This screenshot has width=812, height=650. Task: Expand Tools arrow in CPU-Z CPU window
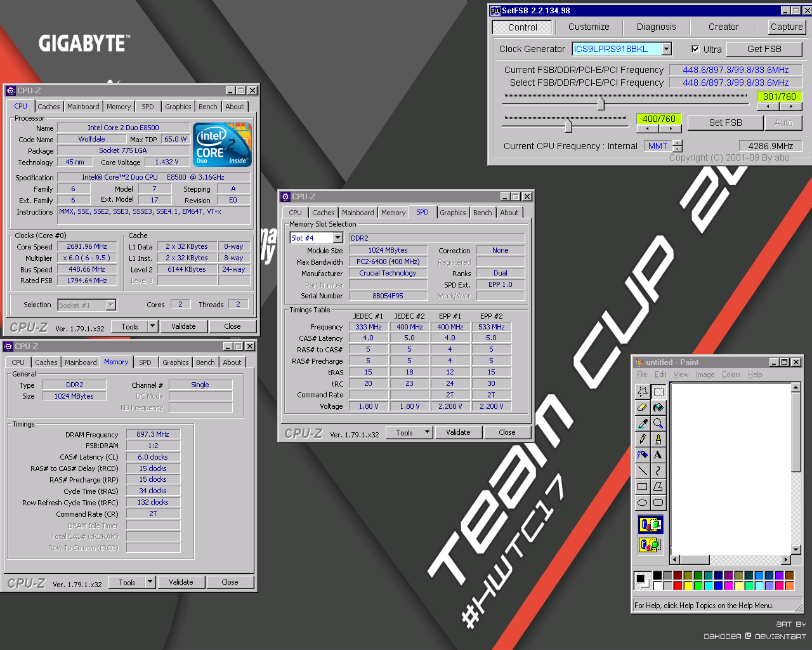pos(152,326)
